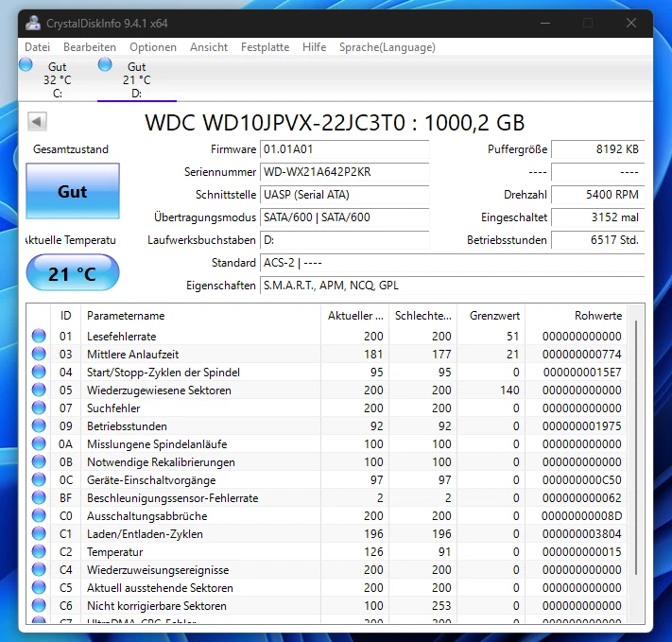
Task: Click the Schnittstelle field UASP (Serial ATA)
Action: pos(345,195)
